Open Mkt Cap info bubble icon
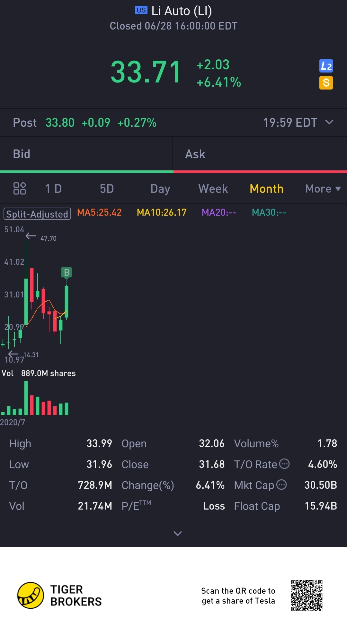347x644 pixels. click(x=281, y=485)
